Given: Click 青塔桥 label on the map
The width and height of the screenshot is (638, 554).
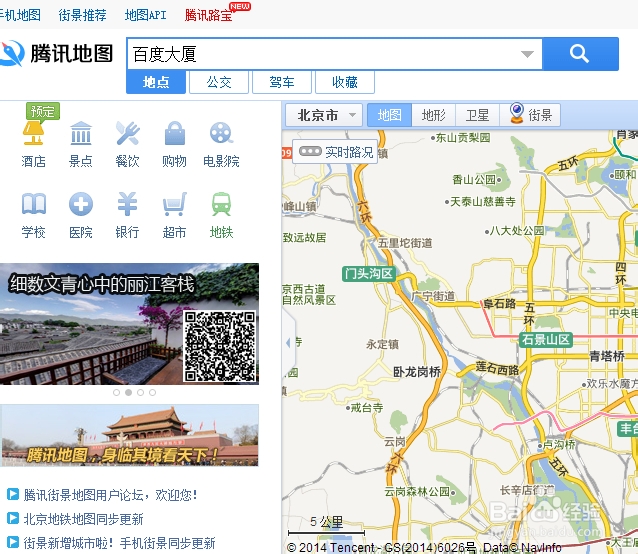Looking at the screenshot, I should point(607,356).
